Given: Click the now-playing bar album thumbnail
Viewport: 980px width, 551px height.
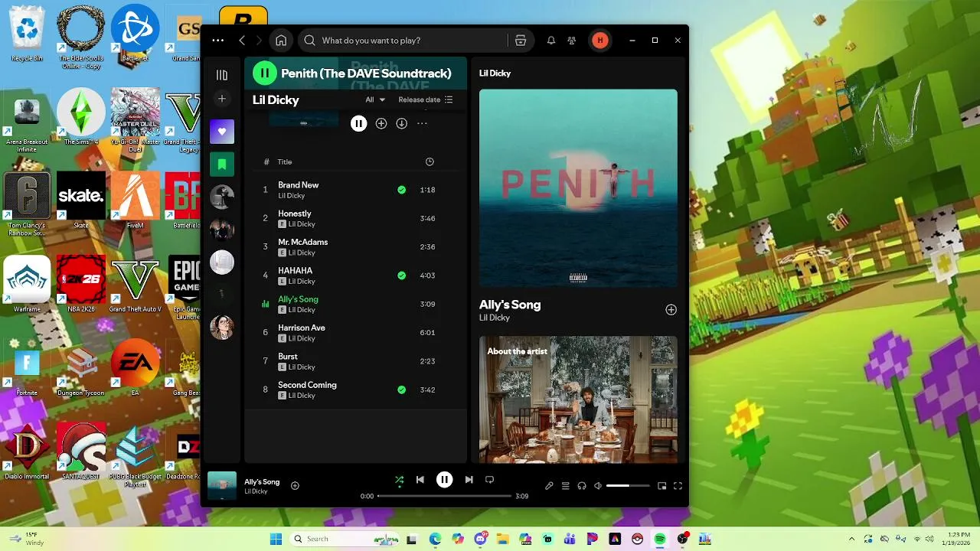Looking at the screenshot, I should pyautogui.click(x=222, y=485).
